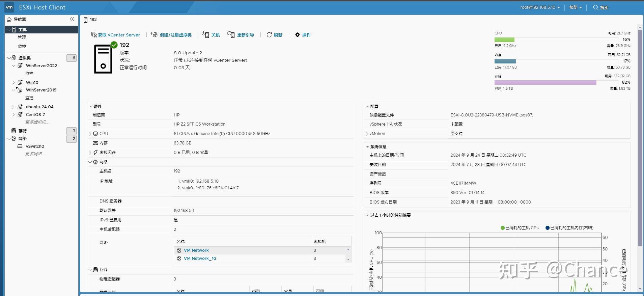Collapse the System Information panel section
This screenshot has height=296, width=644.
(367, 147)
